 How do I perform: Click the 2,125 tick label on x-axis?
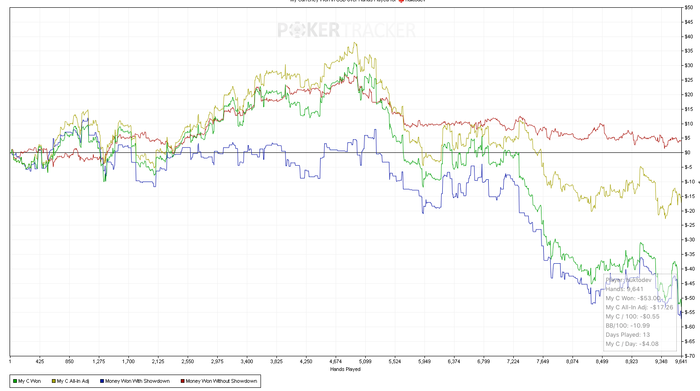(158, 362)
